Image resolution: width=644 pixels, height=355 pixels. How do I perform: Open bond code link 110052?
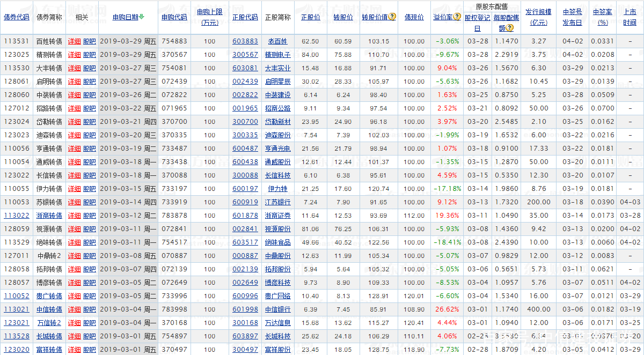pos(17,296)
